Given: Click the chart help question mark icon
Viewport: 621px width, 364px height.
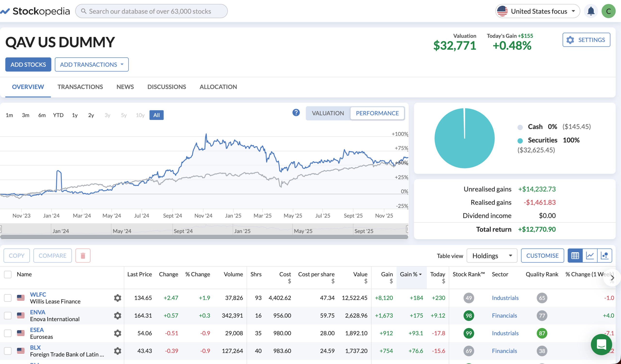Looking at the screenshot, I should coord(296,112).
